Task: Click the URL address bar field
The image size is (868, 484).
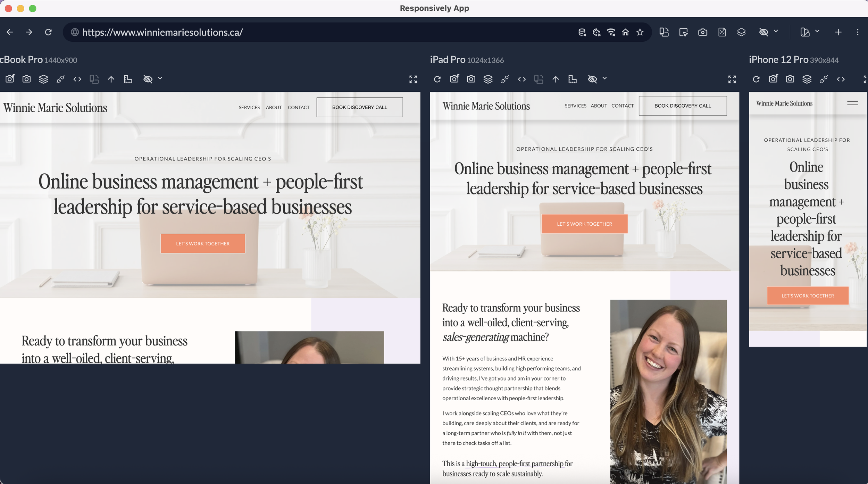Action: (312, 32)
